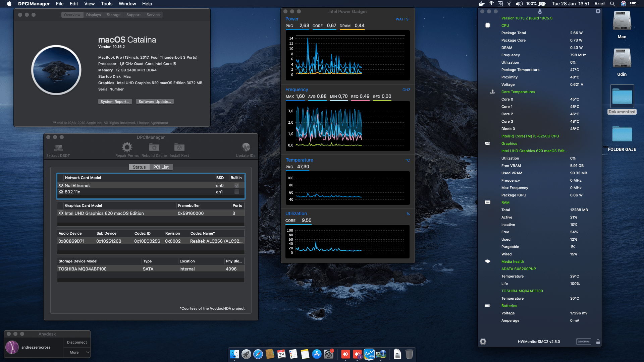Click the Batteries icon in HWMonitorSMC2
644x362 pixels.
(488, 306)
